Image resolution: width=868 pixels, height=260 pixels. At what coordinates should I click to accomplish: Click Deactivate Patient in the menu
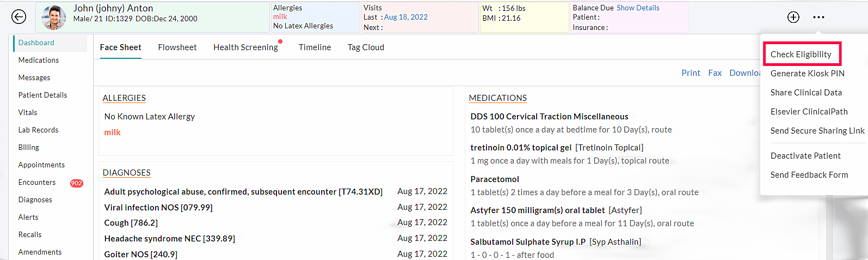(x=805, y=156)
